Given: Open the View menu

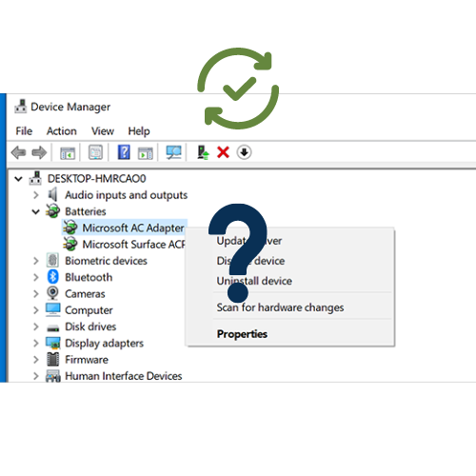Looking at the screenshot, I should coord(103,130).
